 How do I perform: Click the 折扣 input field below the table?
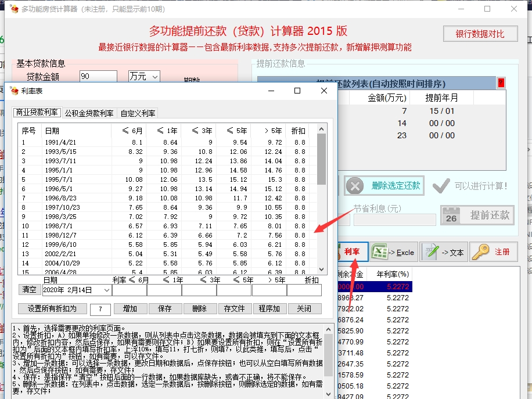(304, 290)
